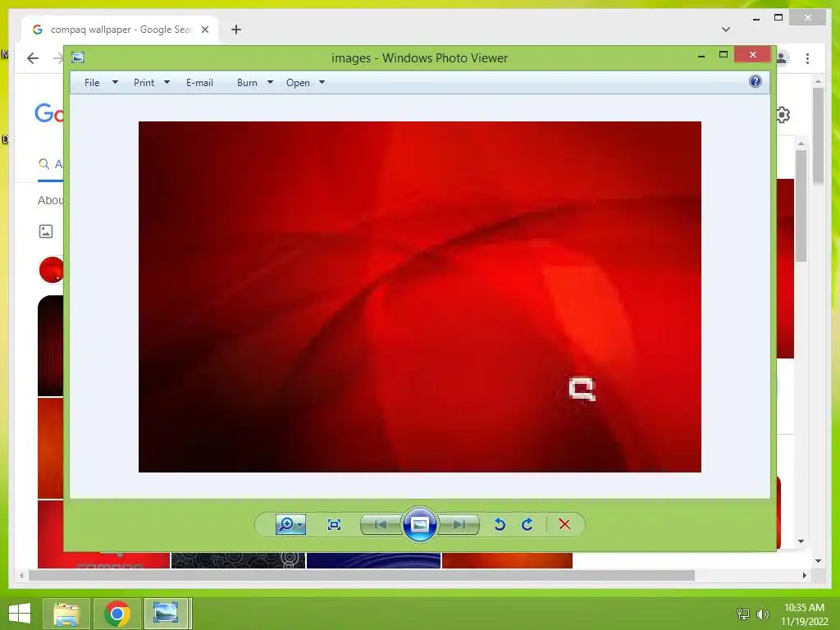The image size is (840, 630).
Task: Open the Windows Start button
Action: [x=20, y=614]
